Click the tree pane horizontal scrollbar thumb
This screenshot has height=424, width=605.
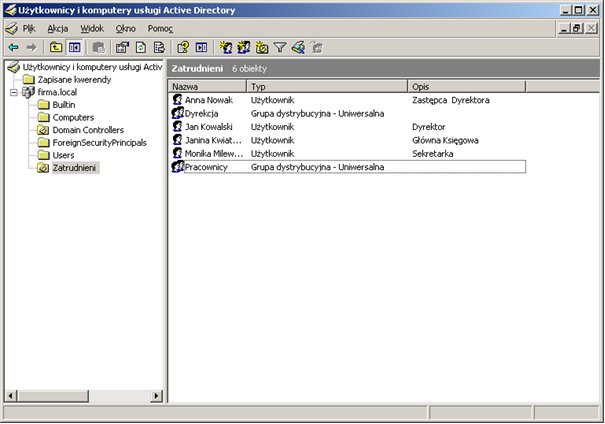pyautogui.click(x=53, y=395)
